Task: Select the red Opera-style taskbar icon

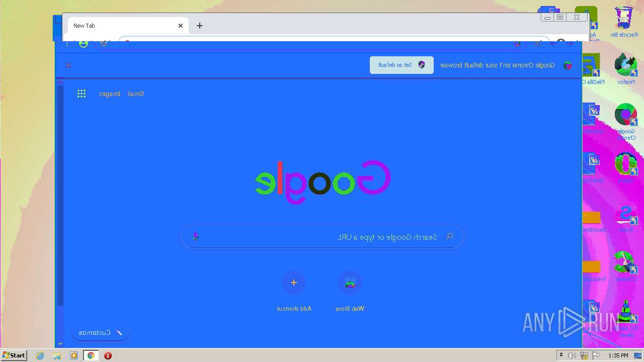Action: (x=108, y=355)
